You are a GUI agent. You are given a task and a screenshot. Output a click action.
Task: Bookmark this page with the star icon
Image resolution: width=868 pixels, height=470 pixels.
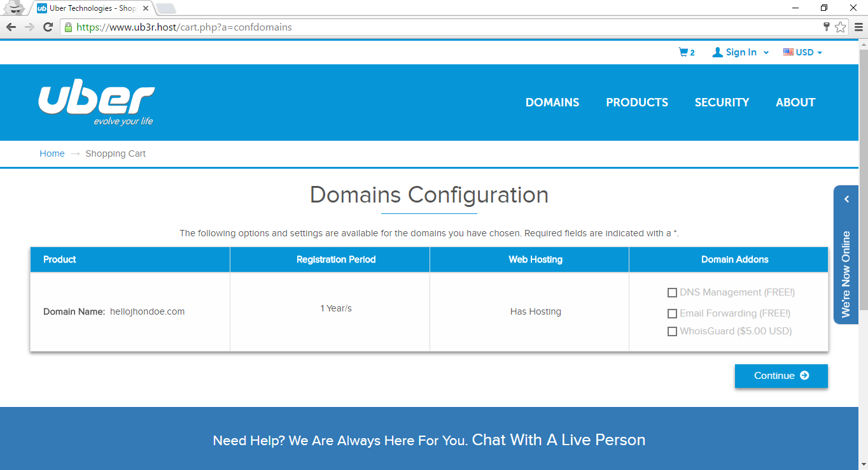point(840,27)
